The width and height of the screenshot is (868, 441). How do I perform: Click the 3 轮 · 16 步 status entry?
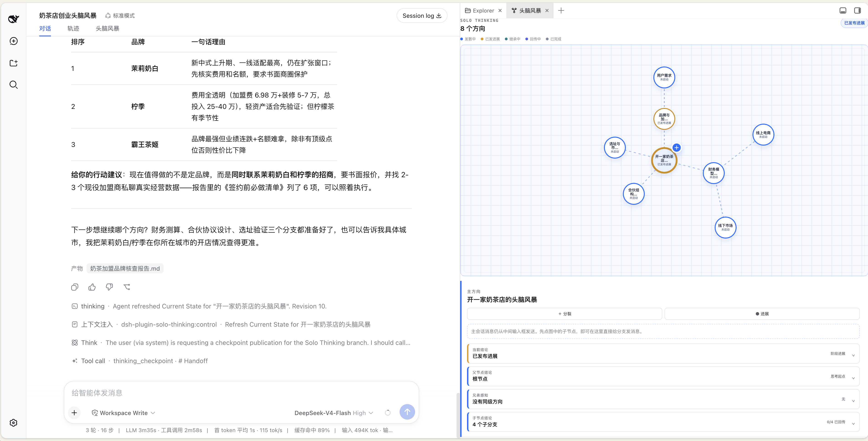pyautogui.click(x=99, y=430)
